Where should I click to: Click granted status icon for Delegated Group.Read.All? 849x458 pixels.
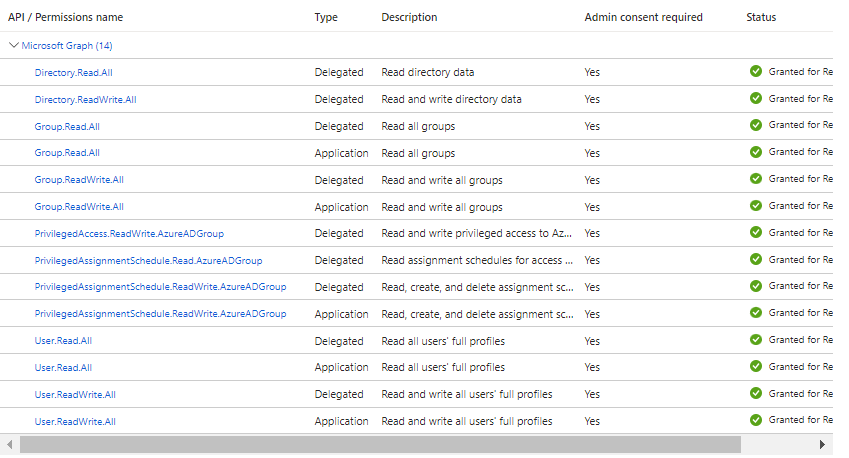756,125
